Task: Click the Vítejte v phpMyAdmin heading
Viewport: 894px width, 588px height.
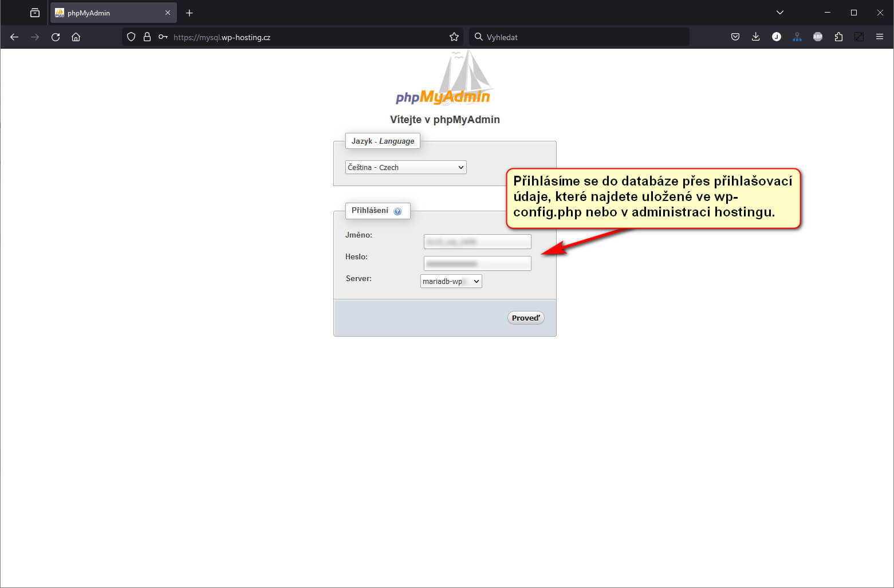Action: coord(445,120)
